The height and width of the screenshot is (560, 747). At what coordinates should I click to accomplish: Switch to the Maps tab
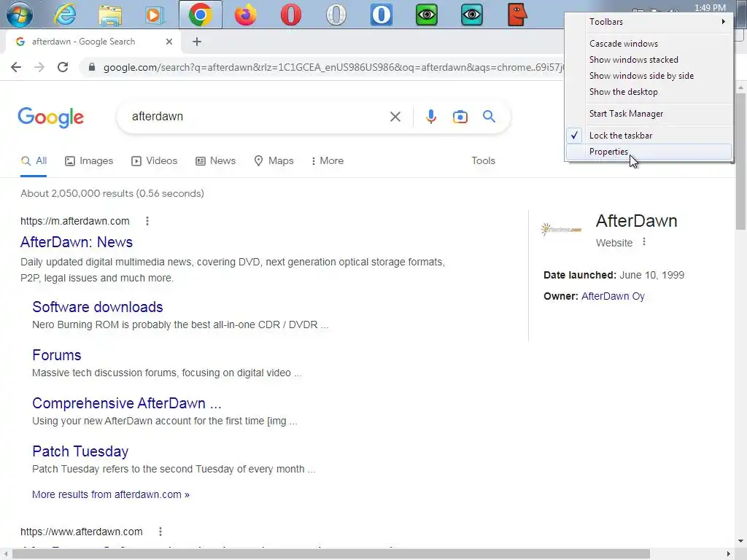[x=274, y=161]
